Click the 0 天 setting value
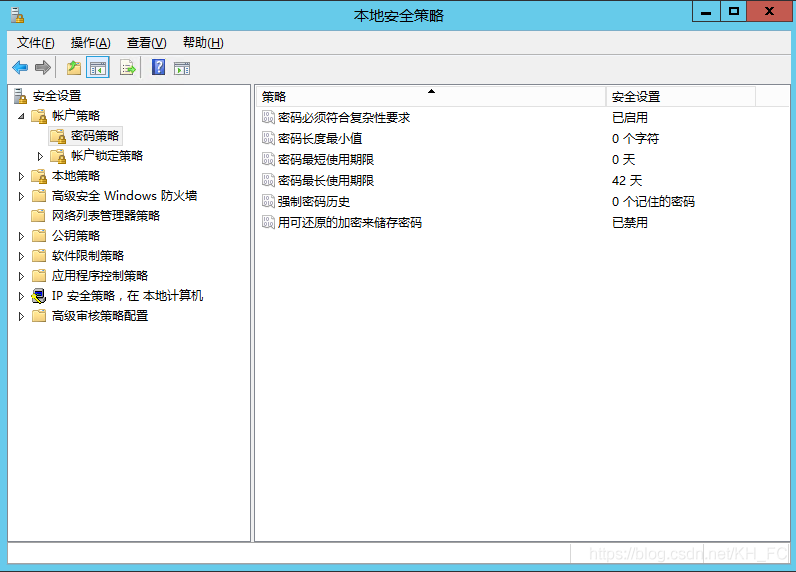This screenshot has width=796, height=572. click(624, 160)
